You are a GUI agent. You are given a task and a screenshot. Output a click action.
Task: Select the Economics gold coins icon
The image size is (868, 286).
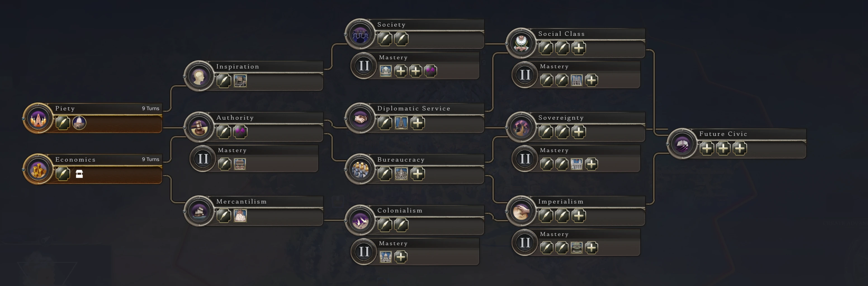pos(38,169)
